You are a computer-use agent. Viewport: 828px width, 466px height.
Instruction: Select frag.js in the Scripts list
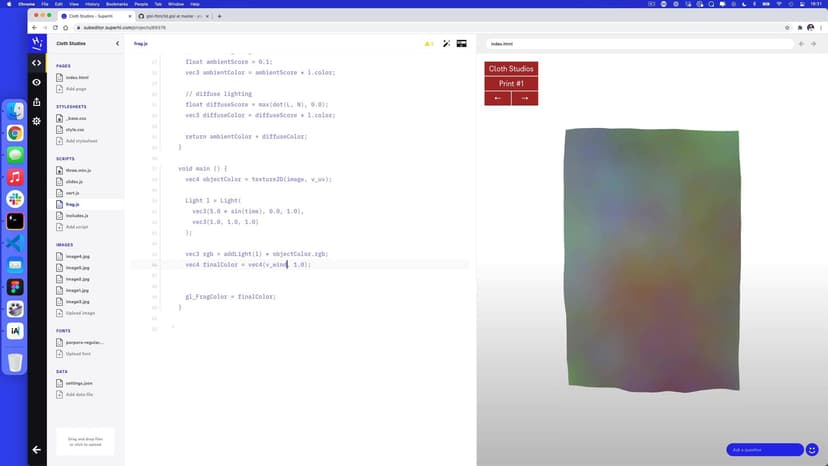click(73, 204)
